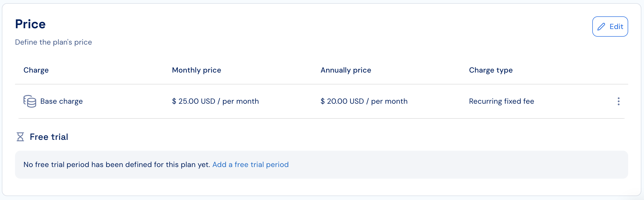
Task: Open the Add a free trial period link
Action: coord(250,165)
